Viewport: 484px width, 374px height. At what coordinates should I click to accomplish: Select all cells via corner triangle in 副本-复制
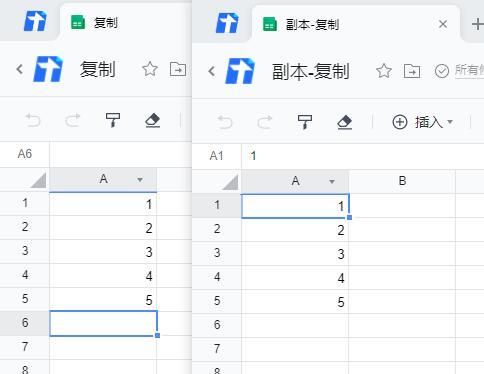coord(230,182)
